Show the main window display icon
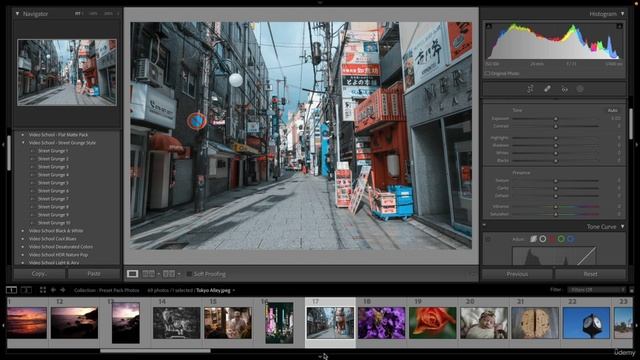The height and width of the screenshot is (360, 640). coord(11,290)
